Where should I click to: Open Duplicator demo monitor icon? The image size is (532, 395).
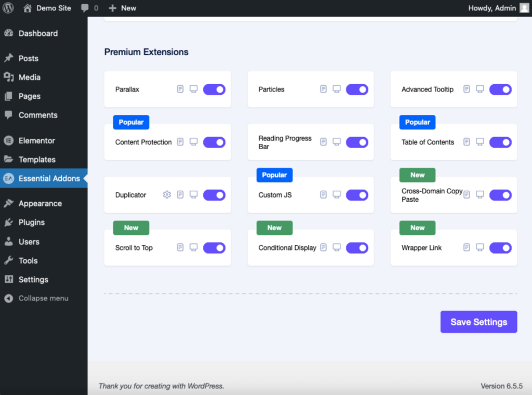coord(193,195)
